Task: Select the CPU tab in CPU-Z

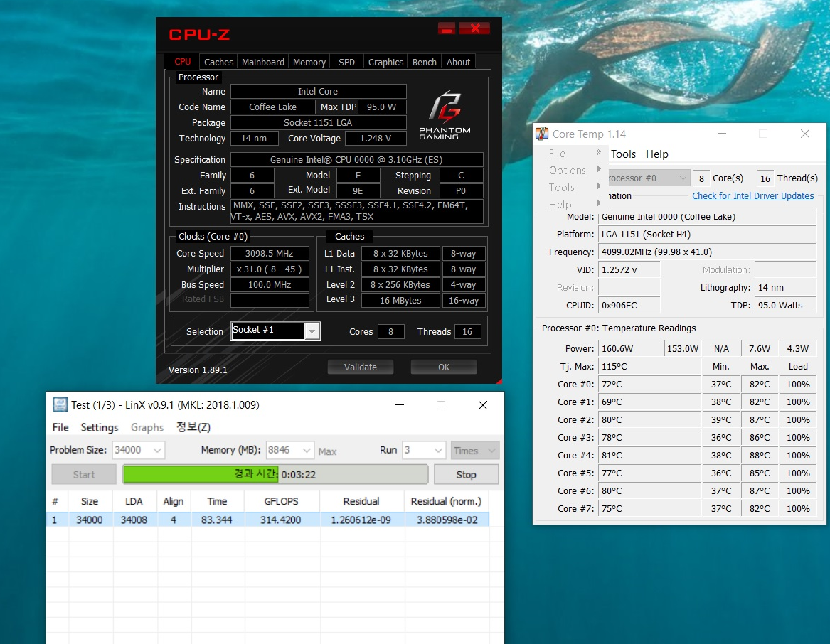Action: (x=183, y=61)
